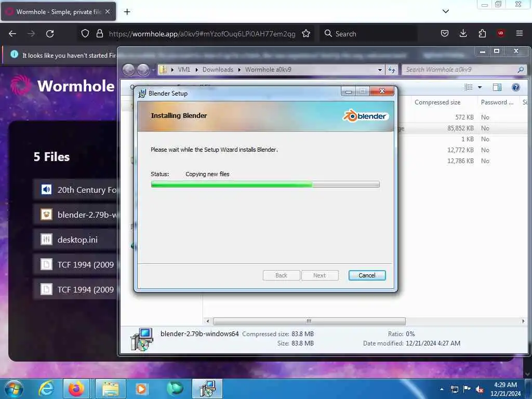
Task: Show site security padlock info
Action: coord(99,34)
